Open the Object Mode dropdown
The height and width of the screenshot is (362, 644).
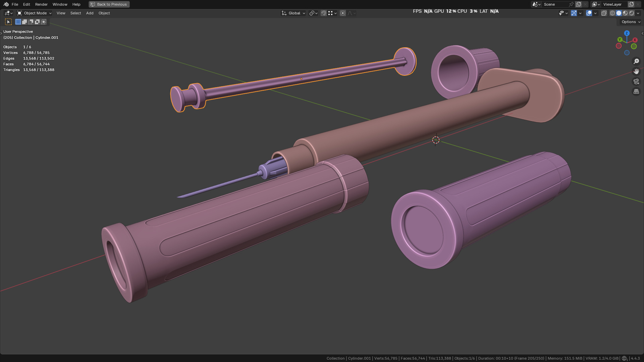point(34,13)
